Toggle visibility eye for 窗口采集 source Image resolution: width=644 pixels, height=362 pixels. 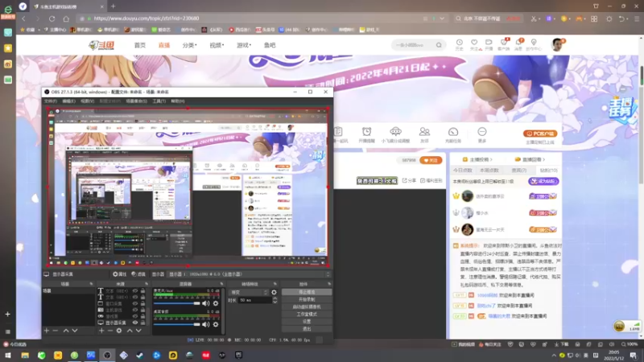pos(134,304)
